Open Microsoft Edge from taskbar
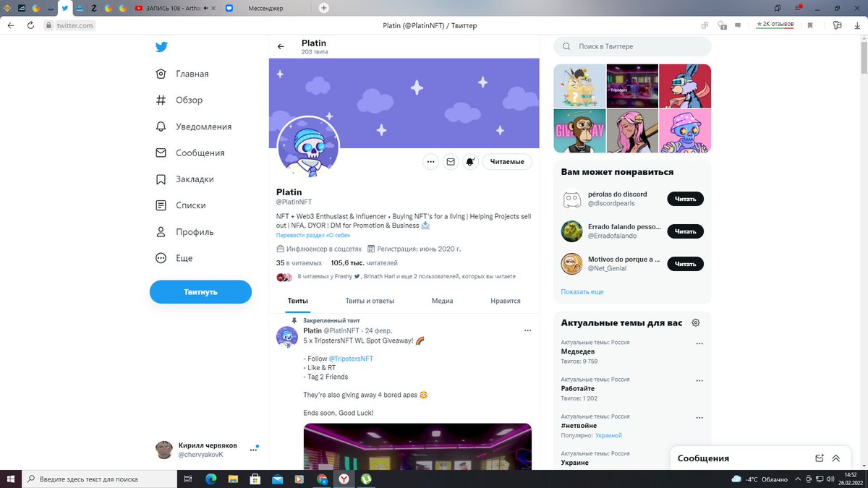868x488 pixels. pyautogui.click(x=211, y=479)
